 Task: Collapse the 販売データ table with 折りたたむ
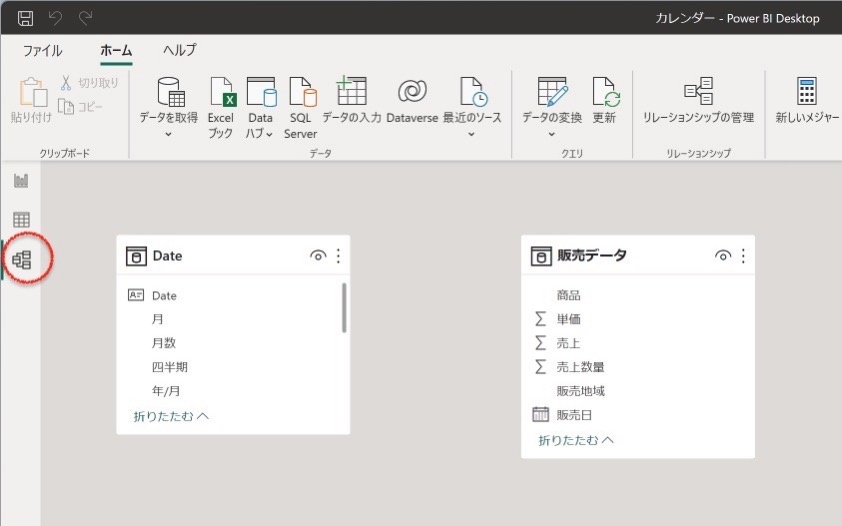576,440
